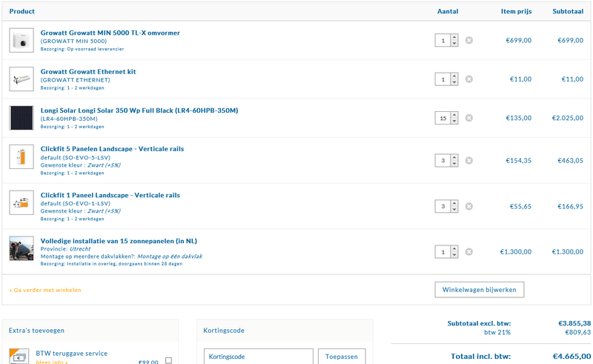The height and width of the screenshot is (364, 593).
Task: Click Ga verder met winkelen link
Action: pyautogui.click(x=45, y=290)
